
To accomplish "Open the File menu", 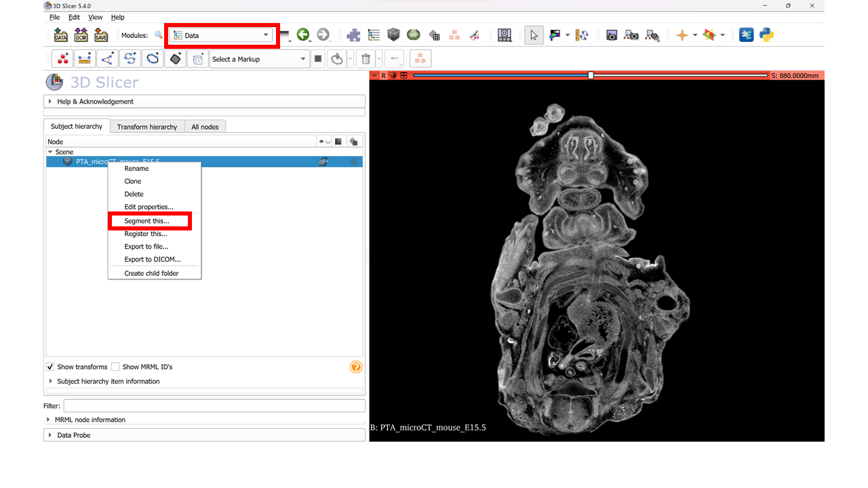I will 55,17.
